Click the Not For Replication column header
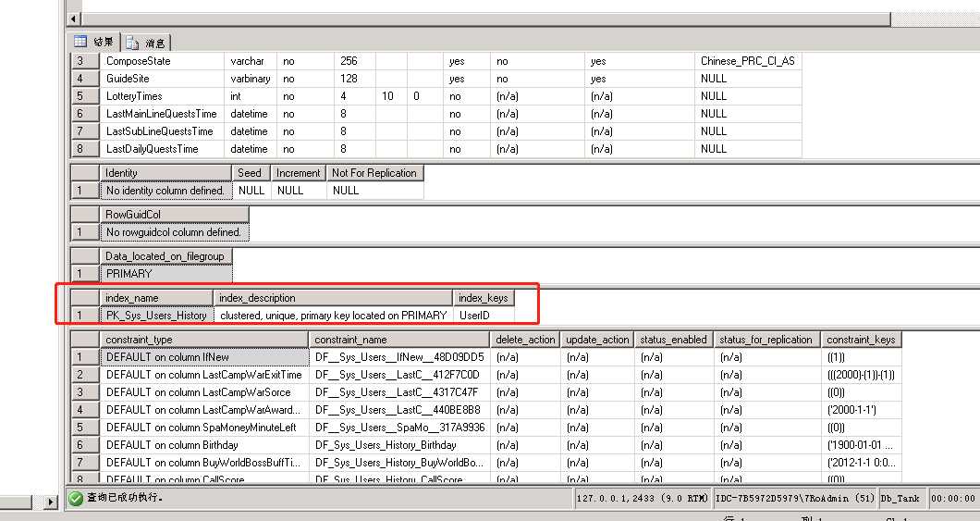Viewport: 980px width, 521px height. (374, 173)
